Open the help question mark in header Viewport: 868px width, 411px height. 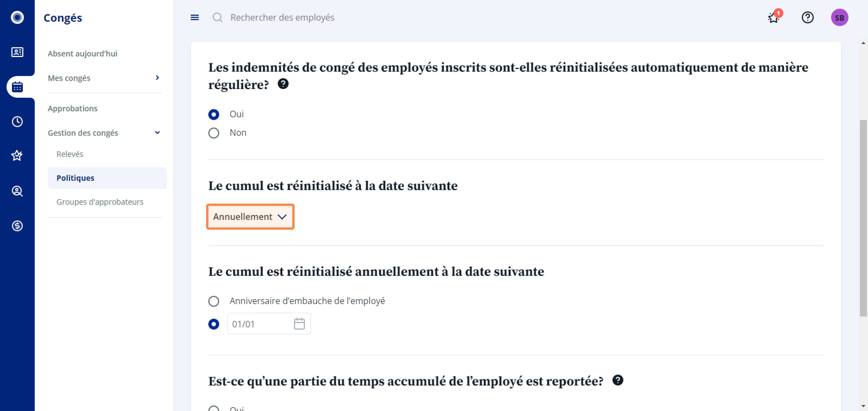(807, 17)
